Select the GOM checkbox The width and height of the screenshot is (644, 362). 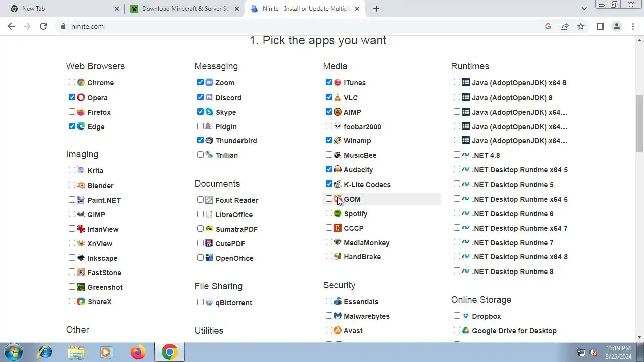tap(329, 199)
